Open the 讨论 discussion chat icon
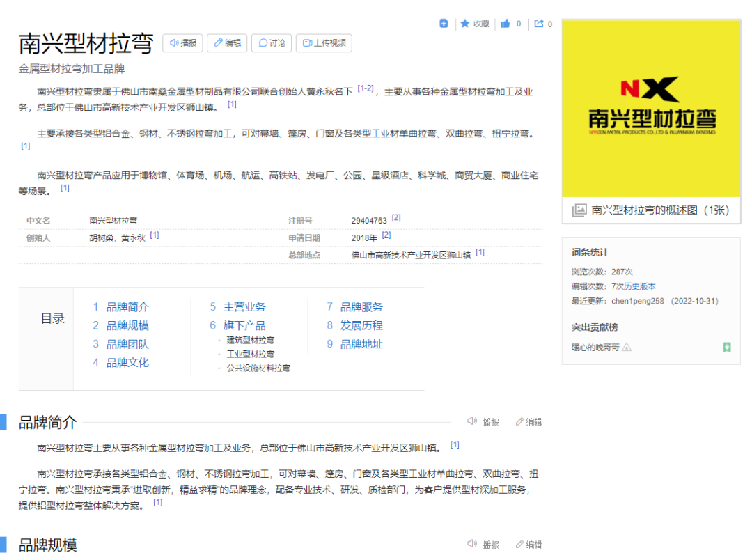Screen dimensions: 752x560 click(263, 42)
